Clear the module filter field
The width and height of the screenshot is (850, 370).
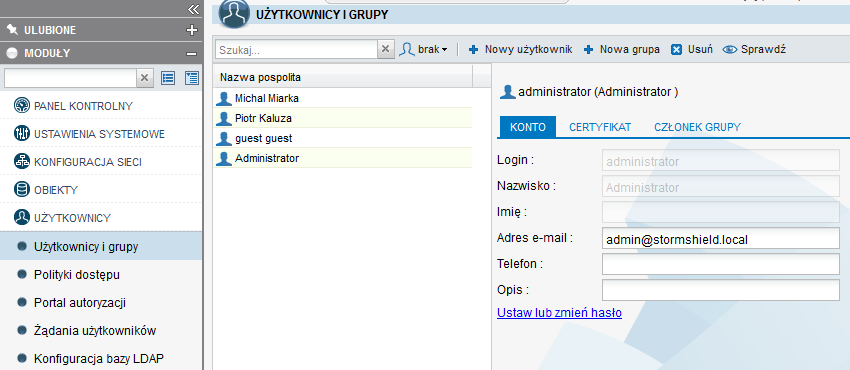144,78
